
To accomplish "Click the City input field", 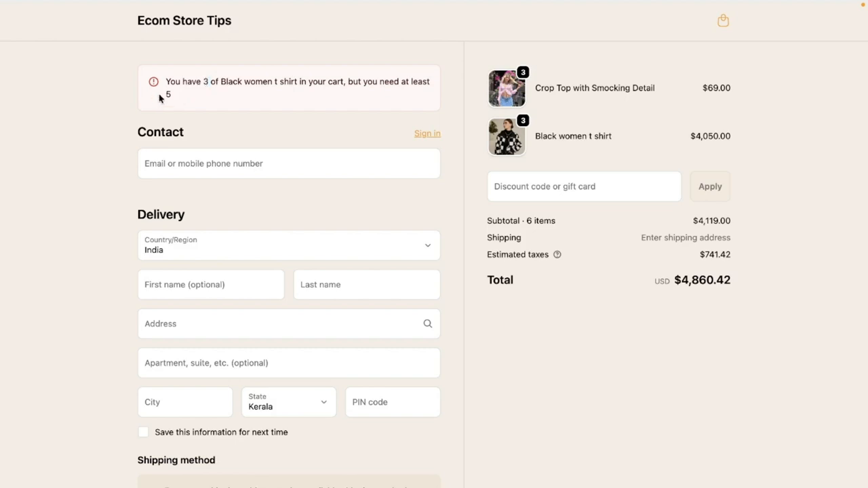I will coord(185,402).
